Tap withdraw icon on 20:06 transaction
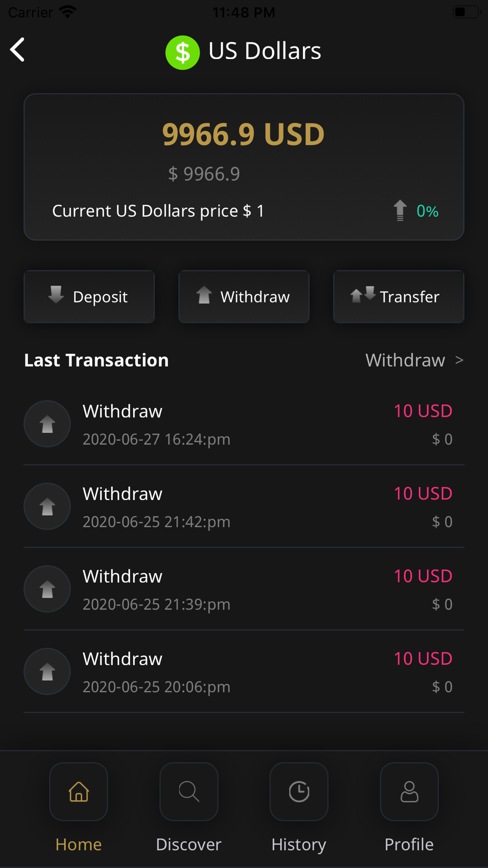This screenshot has height=868, width=488. pos(47,671)
